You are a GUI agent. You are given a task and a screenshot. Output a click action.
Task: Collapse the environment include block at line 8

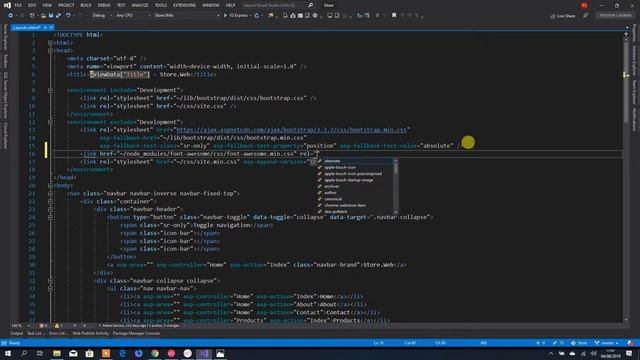tap(50, 90)
